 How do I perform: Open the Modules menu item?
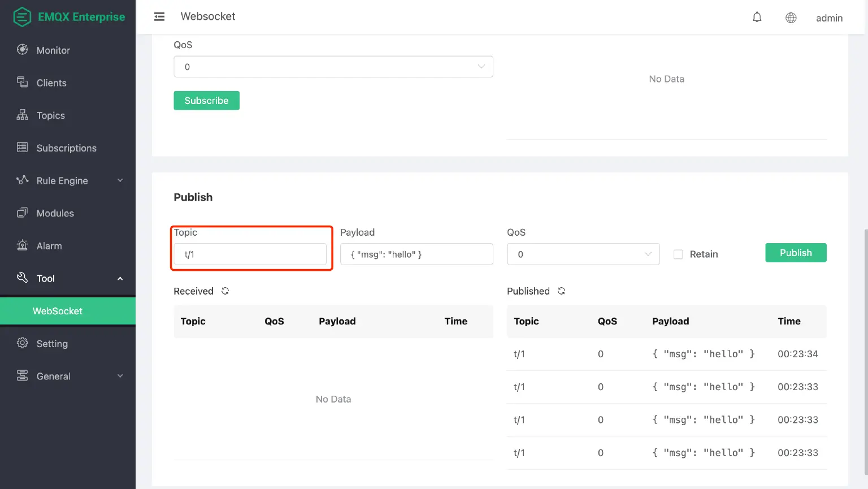68,213
